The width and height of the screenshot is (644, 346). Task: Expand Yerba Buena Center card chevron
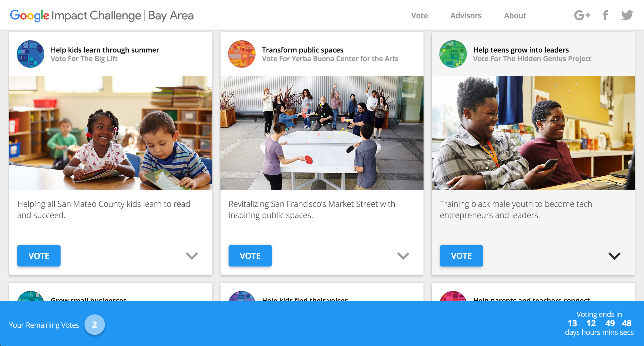tap(403, 256)
